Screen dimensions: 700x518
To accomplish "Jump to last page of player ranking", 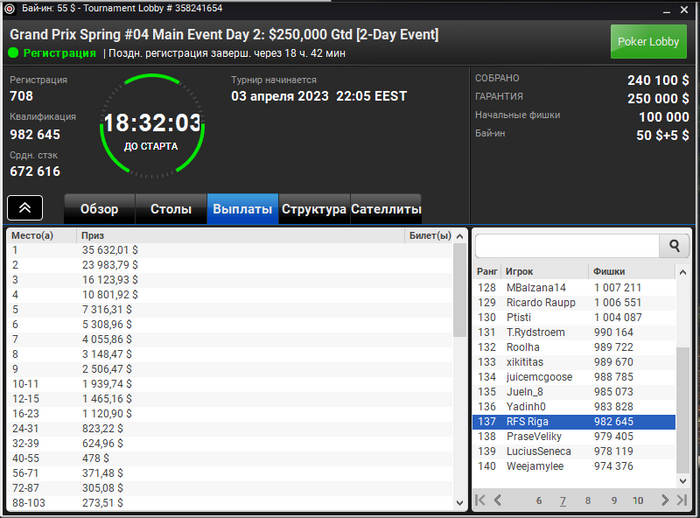I will point(682,500).
